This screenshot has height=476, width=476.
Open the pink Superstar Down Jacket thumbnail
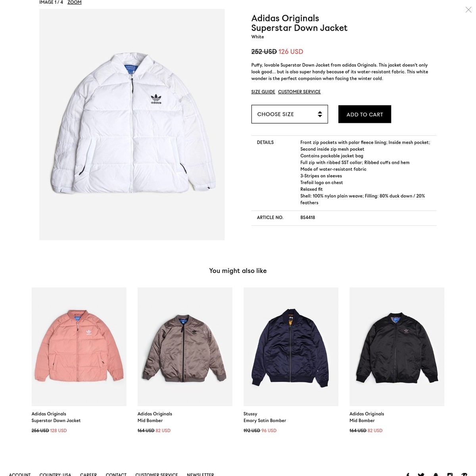coord(79,347)
